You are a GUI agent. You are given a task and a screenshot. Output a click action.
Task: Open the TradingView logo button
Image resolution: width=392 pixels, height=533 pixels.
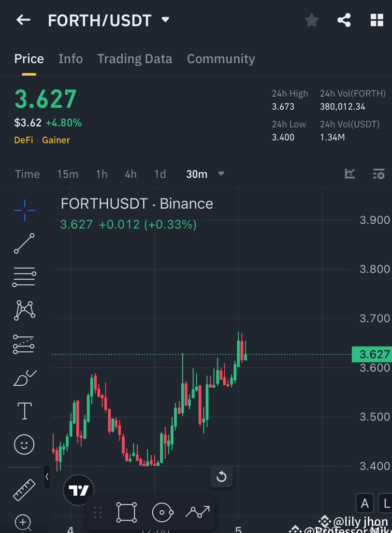click(x=78, y=490)
